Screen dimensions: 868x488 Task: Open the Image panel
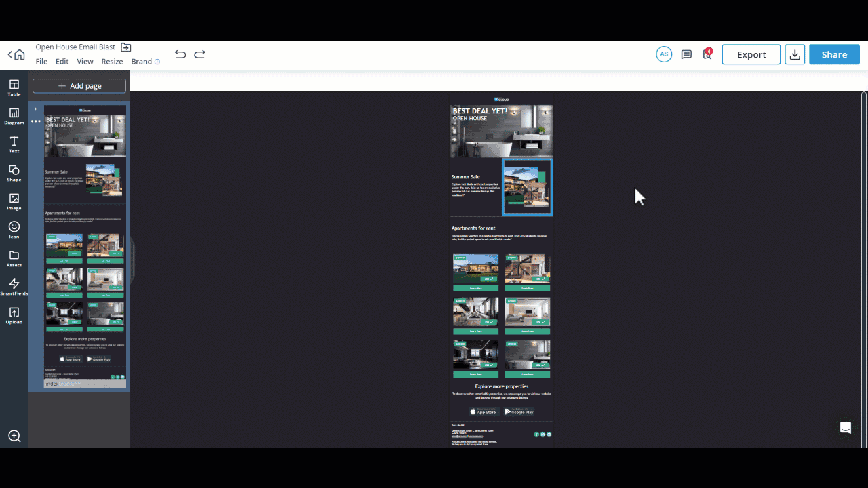[14, 201]
